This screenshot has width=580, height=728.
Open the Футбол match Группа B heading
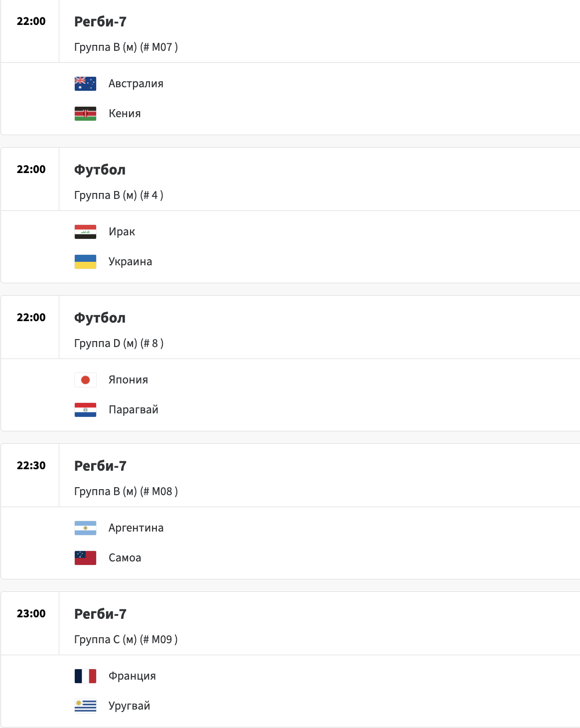point(100,170)
